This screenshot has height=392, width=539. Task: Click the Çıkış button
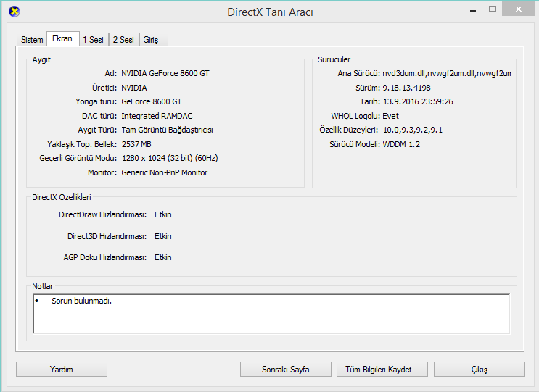[x=480, y=370]
